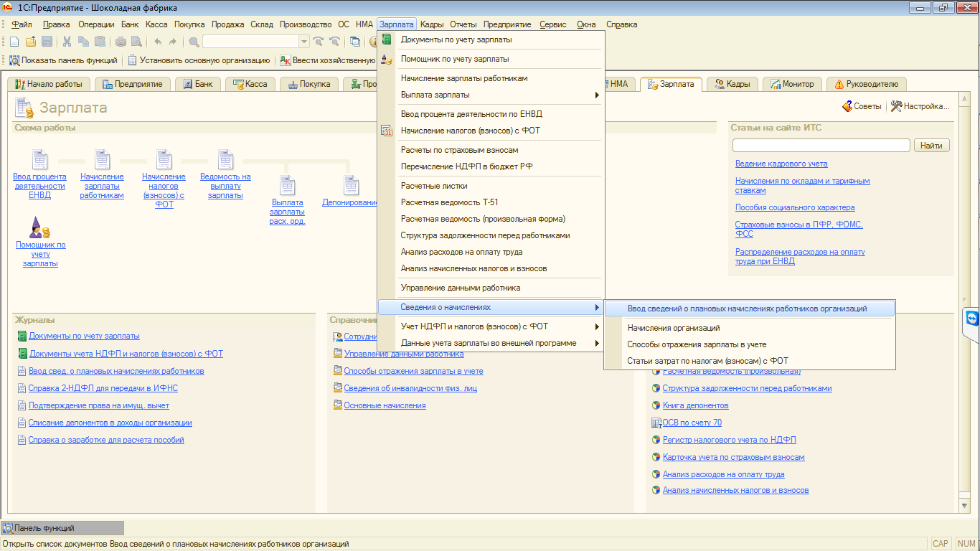Click the Print preview icon
980x551 pixels.
(x=137, y=42)
